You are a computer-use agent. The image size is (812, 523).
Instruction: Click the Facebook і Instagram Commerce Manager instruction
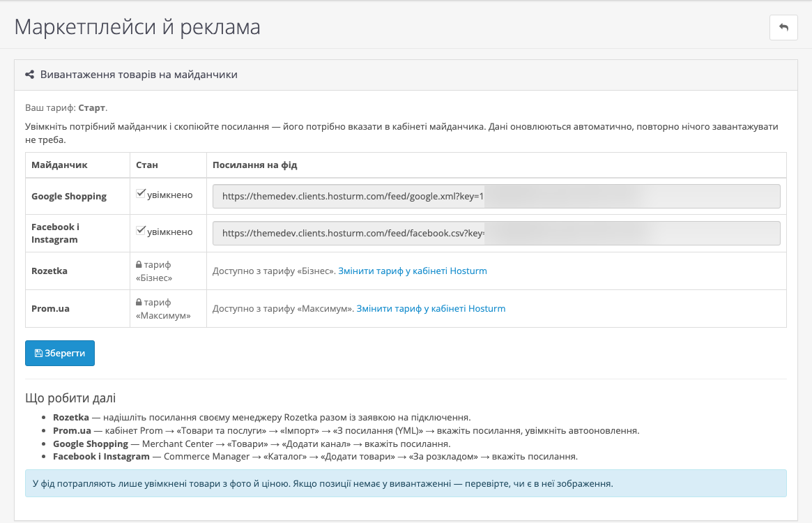(x=315, y=457)
